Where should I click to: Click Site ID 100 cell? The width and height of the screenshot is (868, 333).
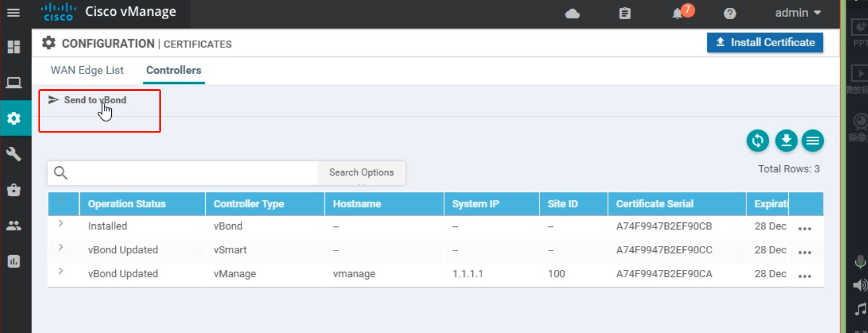click(x=556, y=274)
